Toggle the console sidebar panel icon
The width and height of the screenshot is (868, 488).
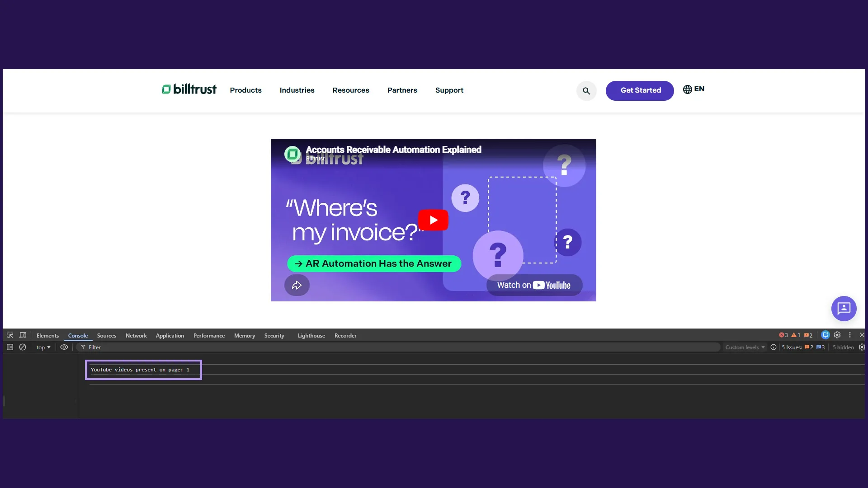click(10, 347)
